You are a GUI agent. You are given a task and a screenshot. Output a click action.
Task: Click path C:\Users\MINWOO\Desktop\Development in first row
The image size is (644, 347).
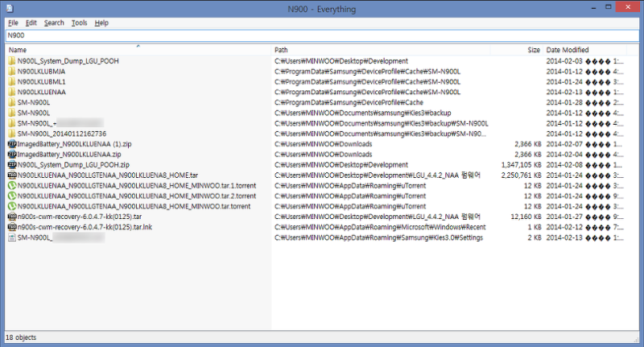(341, 61)
